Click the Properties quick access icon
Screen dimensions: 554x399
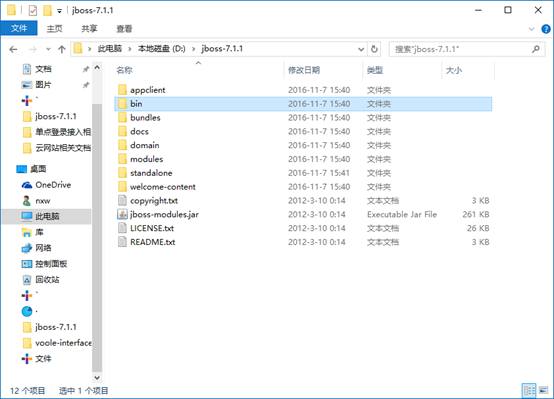coord(33,11)
